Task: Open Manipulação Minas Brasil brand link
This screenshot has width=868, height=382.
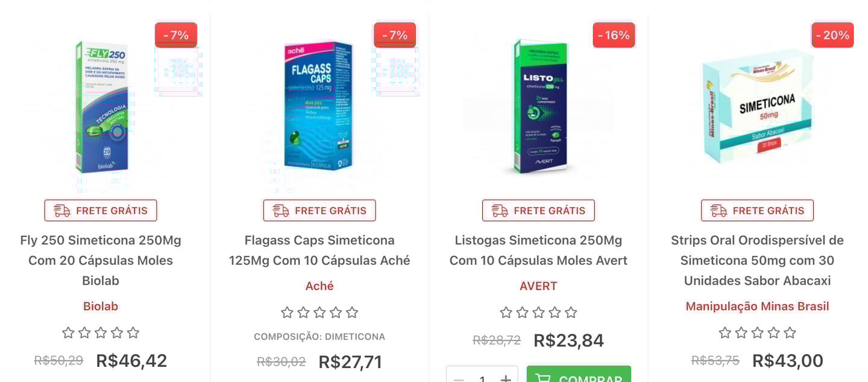Action: click(x=757, y=306)
